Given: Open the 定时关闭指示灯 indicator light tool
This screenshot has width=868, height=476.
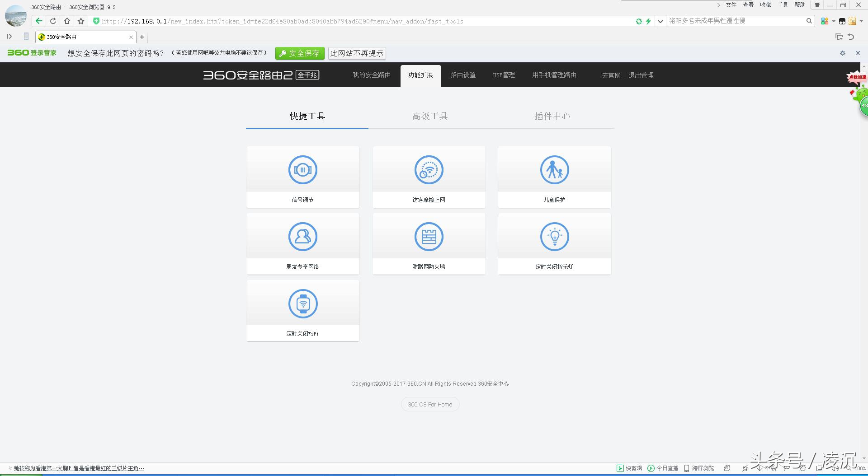Looking at the screenshot, I should pyautogui.click(x=554, y=243).
